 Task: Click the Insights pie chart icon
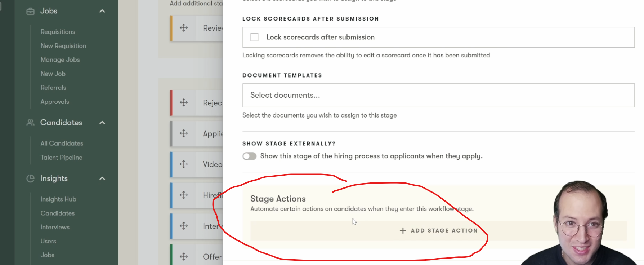point(31,178)
